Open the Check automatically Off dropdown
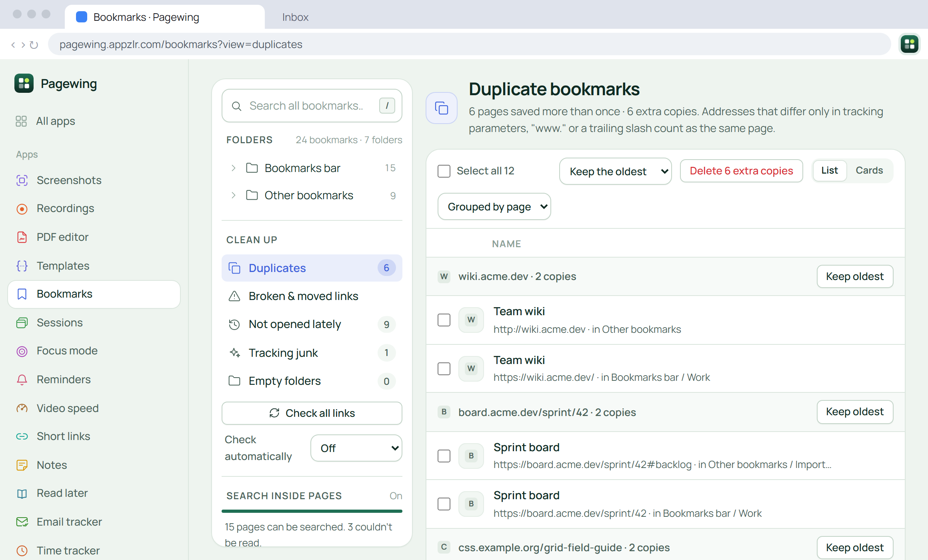 tap(356, 448)
